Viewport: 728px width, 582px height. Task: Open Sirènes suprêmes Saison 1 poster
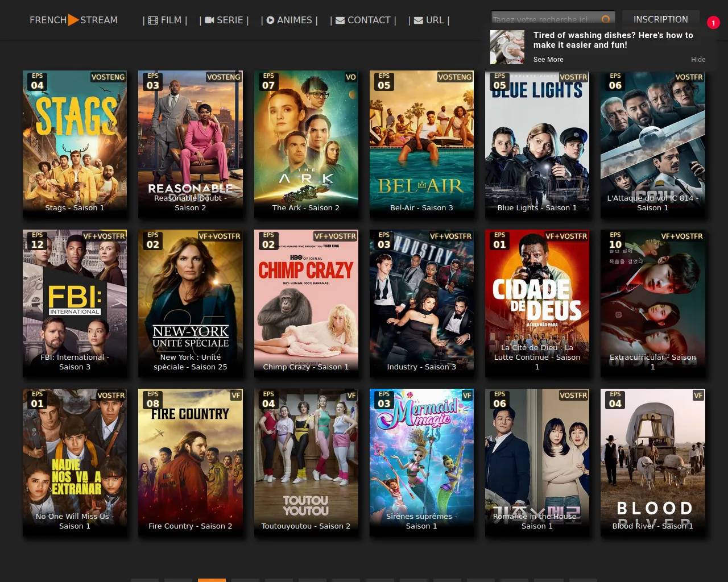click(421, 463)
